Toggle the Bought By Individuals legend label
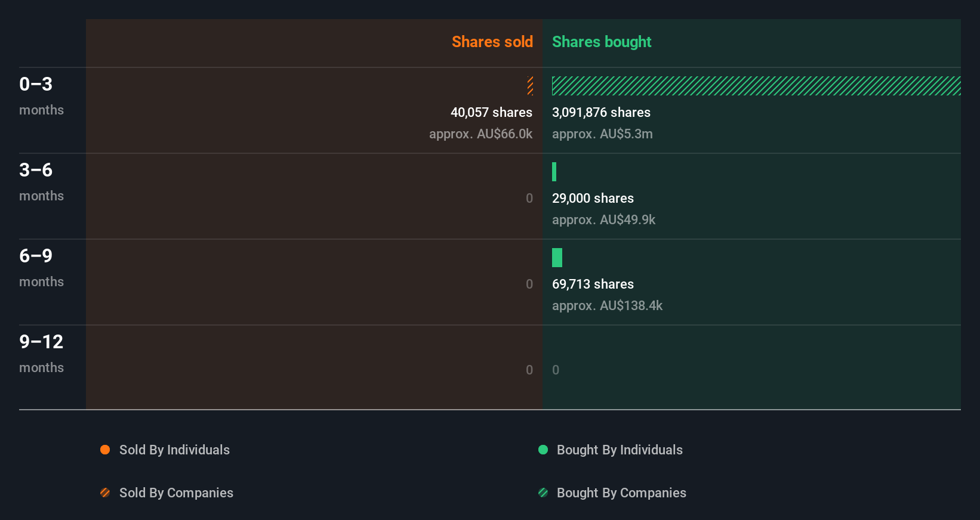Screen dimensions: 980x520 pyautogui.click(x=620, y=450)
